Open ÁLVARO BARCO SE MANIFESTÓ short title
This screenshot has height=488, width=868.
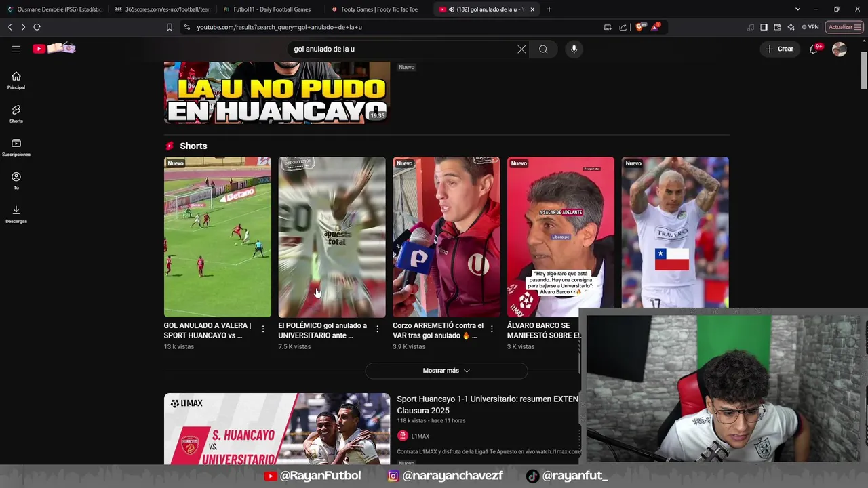pos(543,330)
